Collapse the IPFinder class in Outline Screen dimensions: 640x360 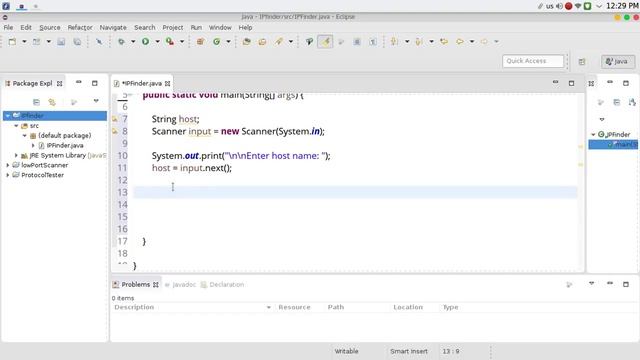(x=593, y=134)
